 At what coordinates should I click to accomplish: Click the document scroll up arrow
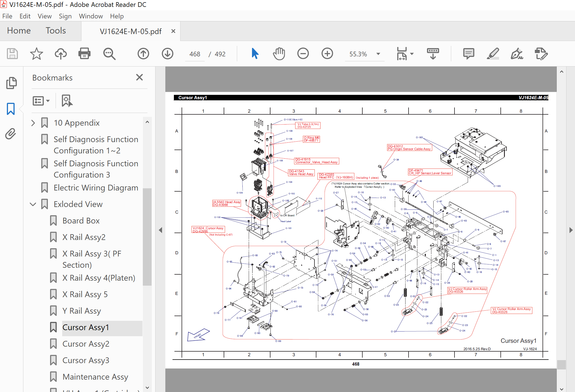point(562,72)
